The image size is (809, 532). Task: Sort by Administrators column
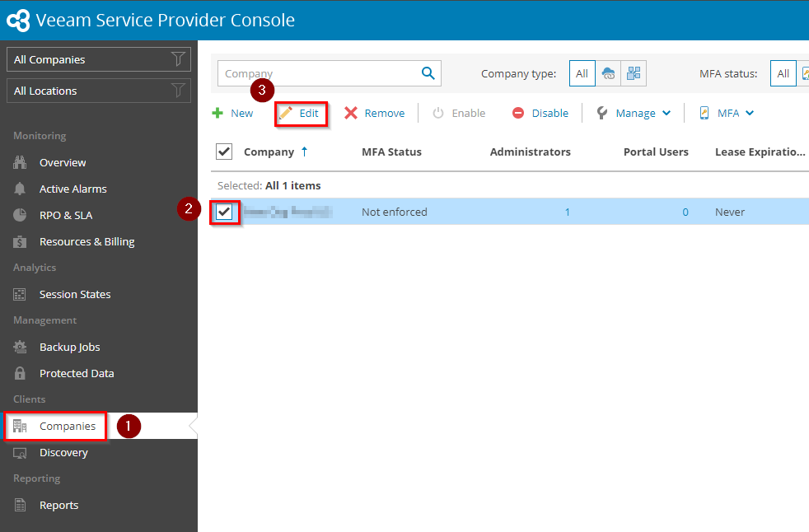[x=531, y=152]
